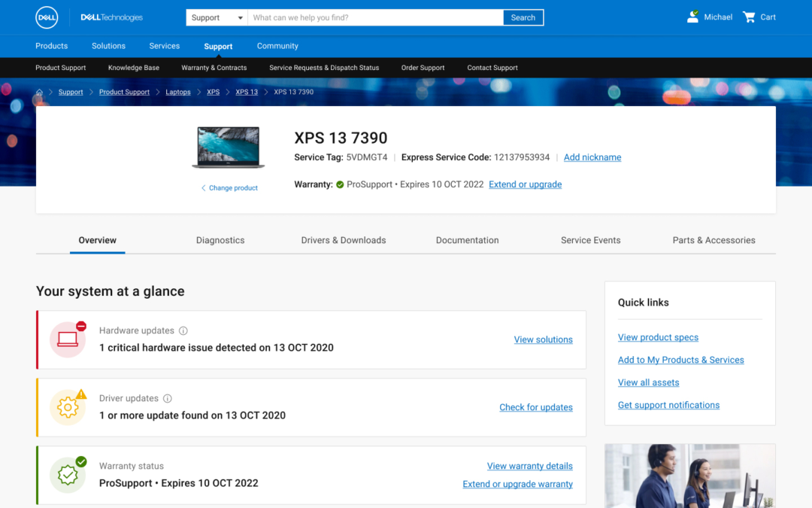Go to Product Support submenu item
Screen dimensions: 812x508
(x=61, y=68)
